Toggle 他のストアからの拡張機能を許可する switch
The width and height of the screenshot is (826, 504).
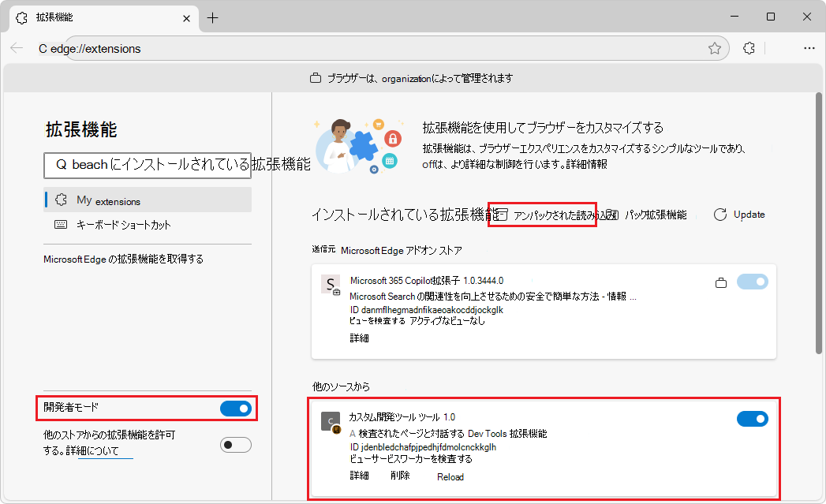[235, 445]
